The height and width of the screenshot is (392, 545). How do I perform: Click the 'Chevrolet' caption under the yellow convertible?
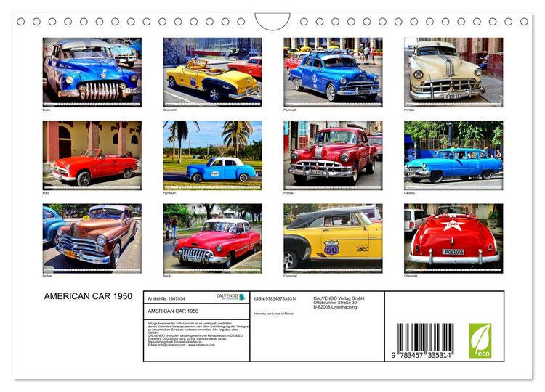[169, 110]
